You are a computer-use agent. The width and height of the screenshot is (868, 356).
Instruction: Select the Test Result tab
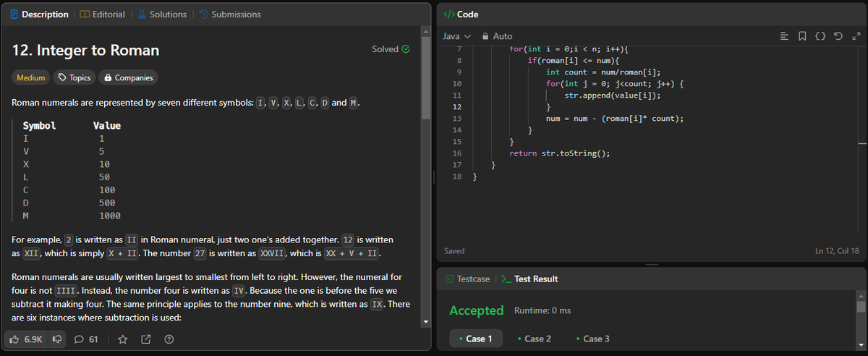point(529,279)
